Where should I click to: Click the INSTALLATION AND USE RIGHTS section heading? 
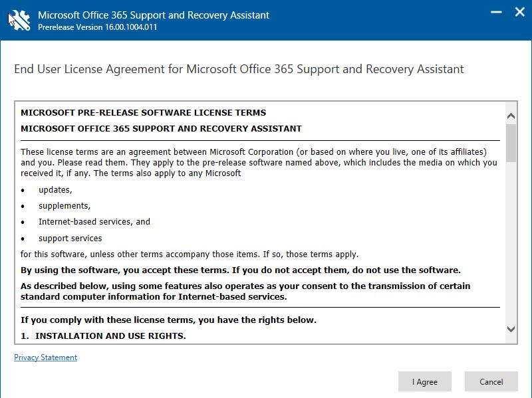click(x=110, y=336)
